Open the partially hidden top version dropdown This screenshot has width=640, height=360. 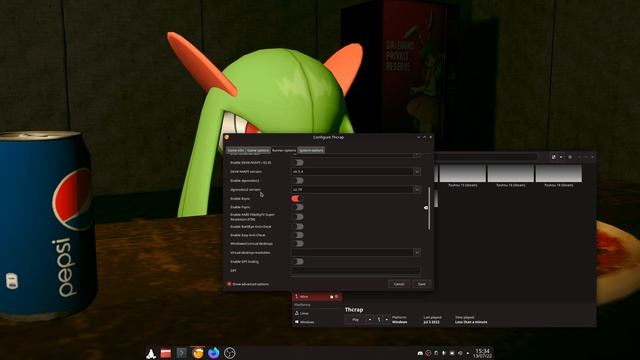(356, 155)
